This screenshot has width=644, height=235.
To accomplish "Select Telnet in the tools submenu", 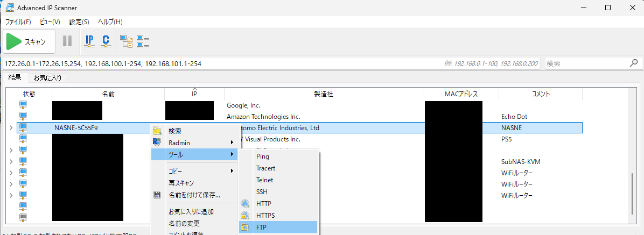I will pos(279,180).
